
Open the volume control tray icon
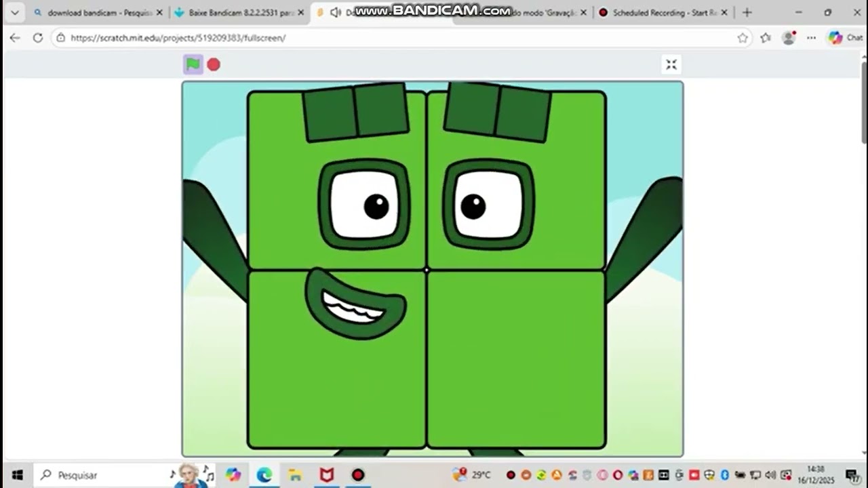point(770,475)
